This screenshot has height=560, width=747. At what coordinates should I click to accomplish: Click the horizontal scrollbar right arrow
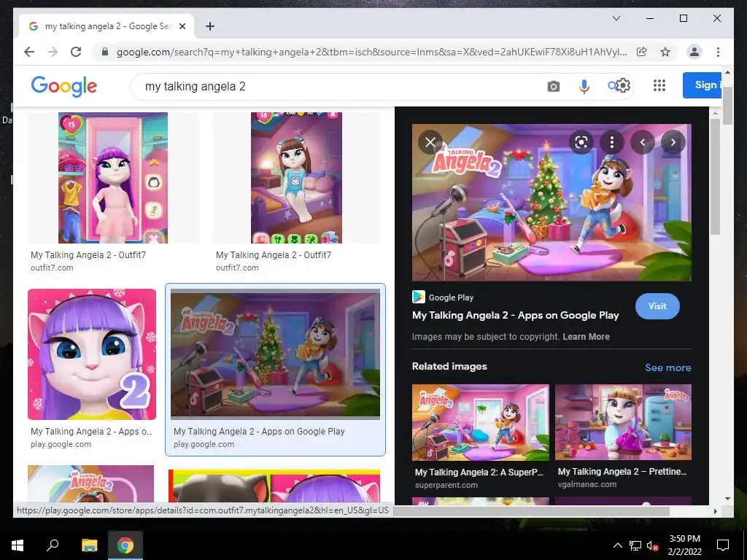715,511
